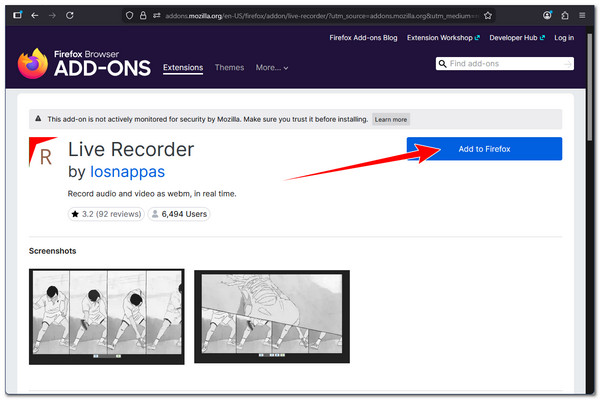Click the 'Record audio and video as webm' description
This screenshot has height=400, width=600.
152,194
